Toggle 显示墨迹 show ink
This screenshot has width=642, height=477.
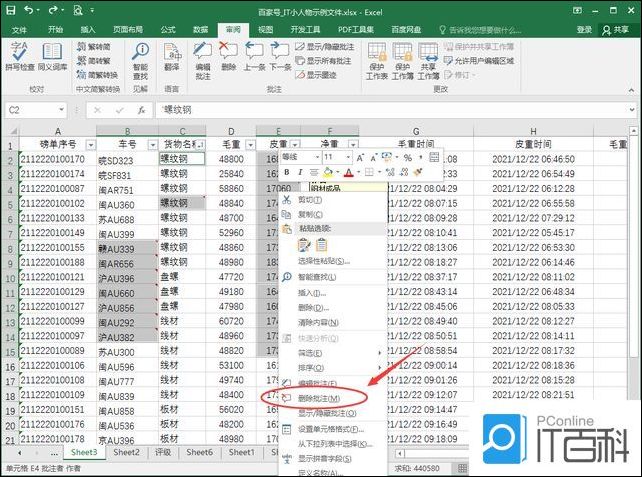coord(316,75)
